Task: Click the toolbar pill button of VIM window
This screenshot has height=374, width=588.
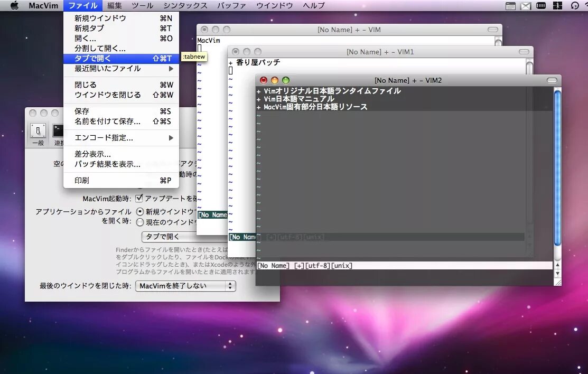Action: 493,30
